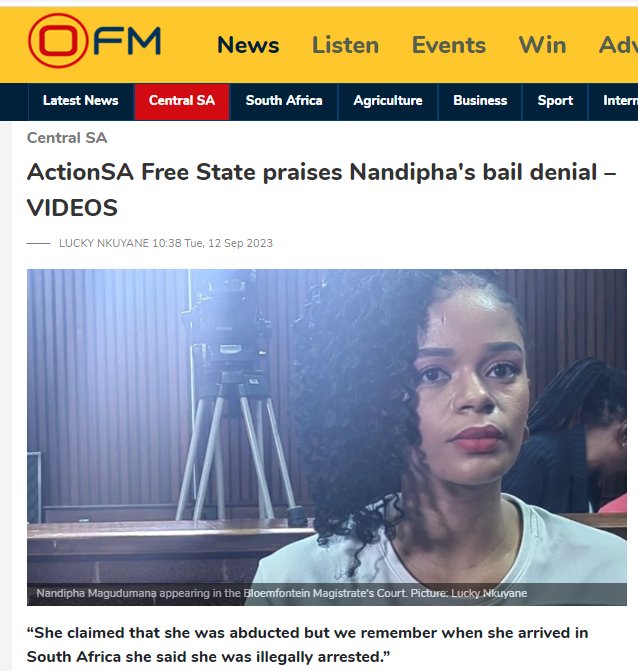The image size is (638, 671).
Task: Select the Latest News tab
Action: coord(80,101)
